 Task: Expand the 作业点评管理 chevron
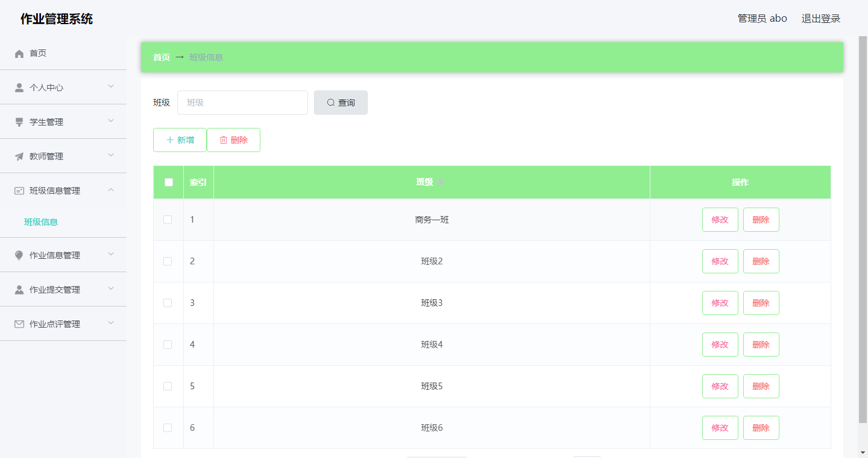(111, 323)
